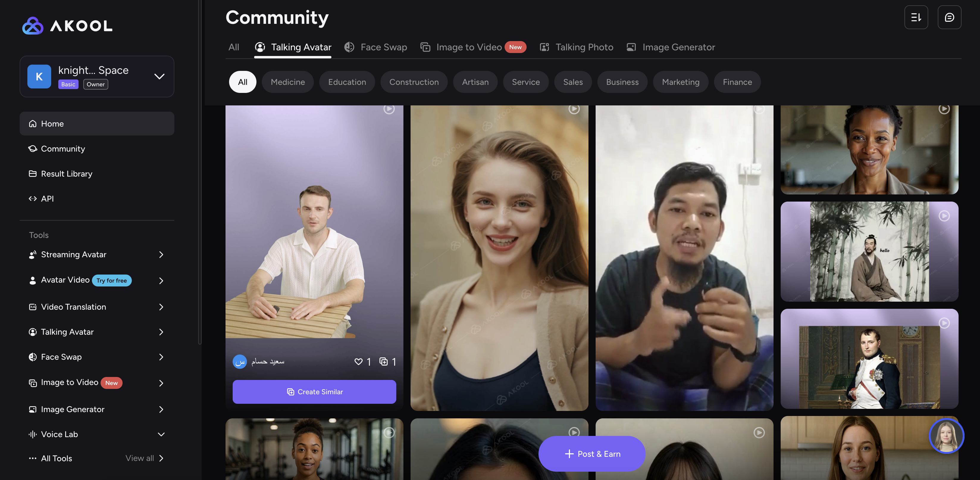Expand the knight Space workspace dropdown
Image resolution: width=980 pixels, height=480 pixels.
point(159,77)
